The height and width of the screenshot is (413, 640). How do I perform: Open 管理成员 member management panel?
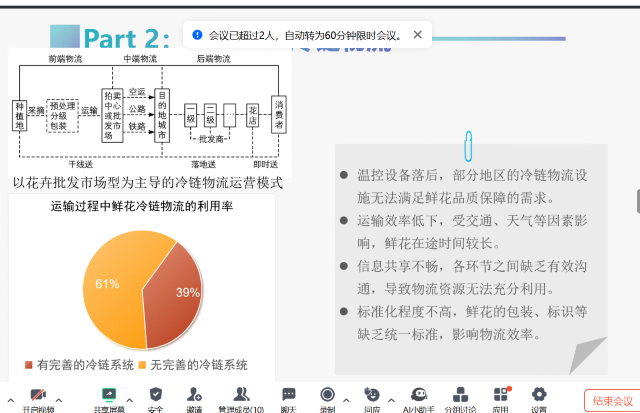pos(241,396)
